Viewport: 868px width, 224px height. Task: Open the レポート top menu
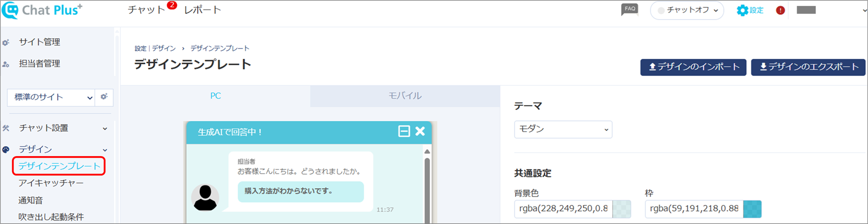tap(202, 10)
